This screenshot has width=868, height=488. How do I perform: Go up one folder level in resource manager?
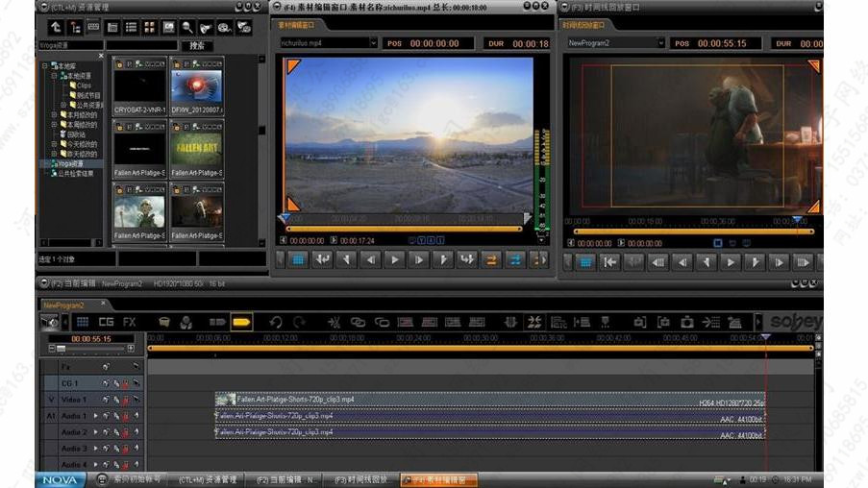point(56,27)
